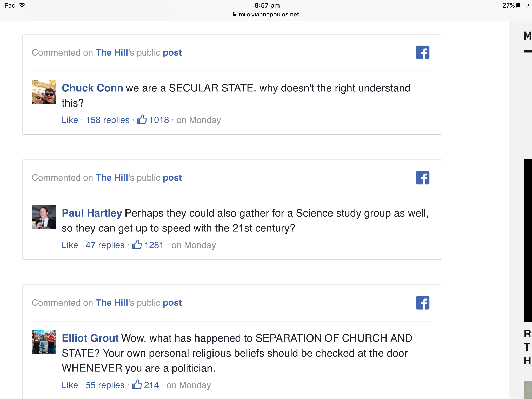The image size is (532, 399).
Task: Click the thumbs-up icon beside 1281 likes
Action: click(137, 244)
